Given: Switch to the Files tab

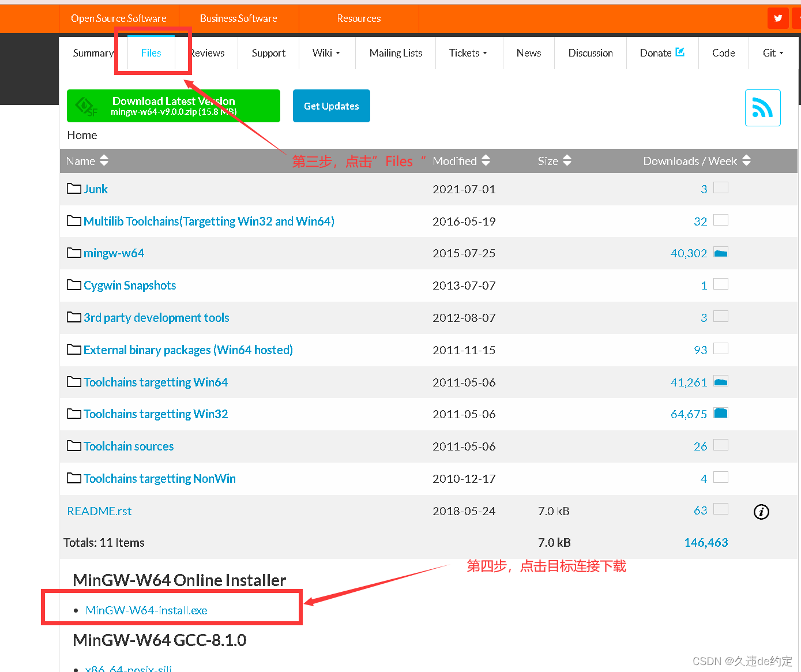Looking at the screenshot, I should tap(151, 53).
